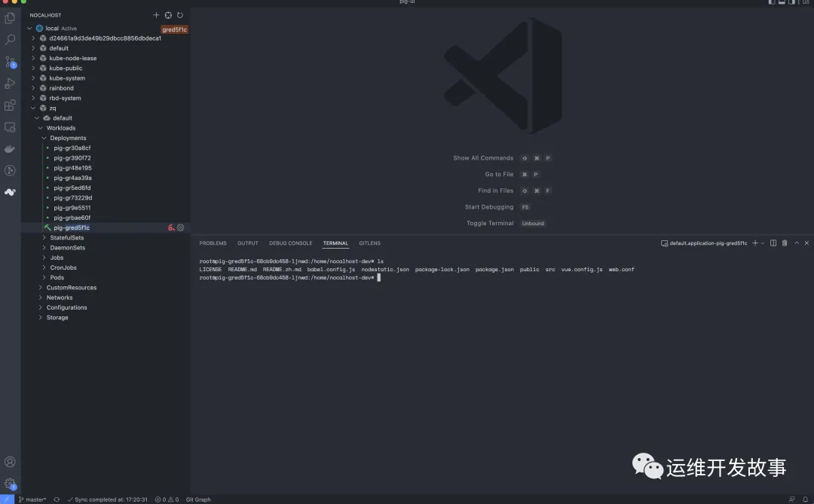Kill the terminal with the trash icon
This screenshot has width=814, height=504.
785,243
